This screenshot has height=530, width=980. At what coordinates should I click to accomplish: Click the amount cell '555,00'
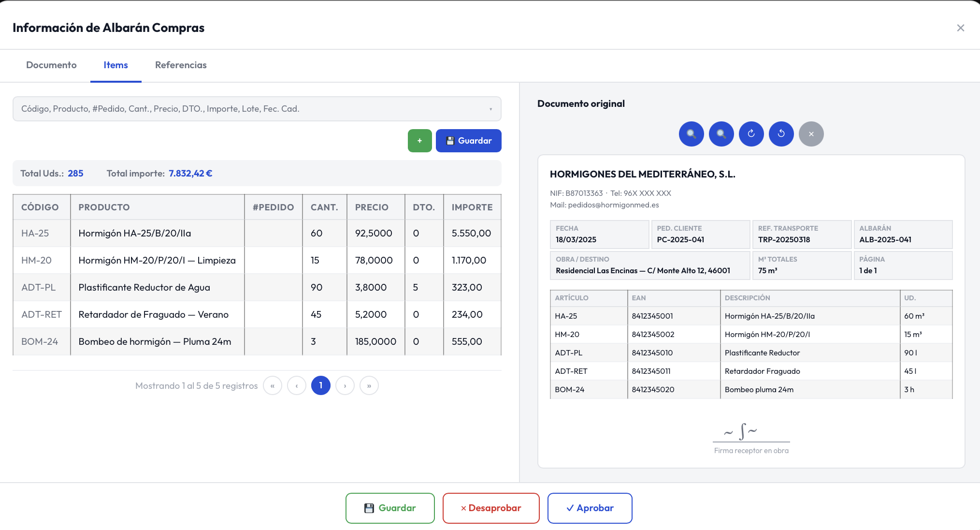(472, 342)
